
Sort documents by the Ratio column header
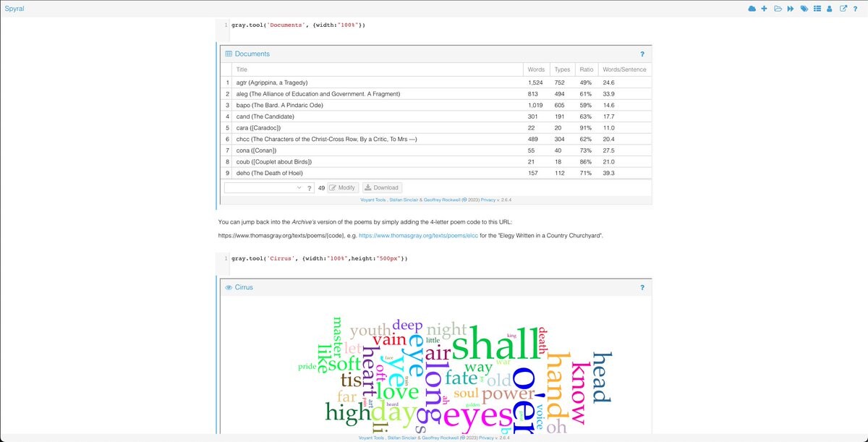coord(587,69)
